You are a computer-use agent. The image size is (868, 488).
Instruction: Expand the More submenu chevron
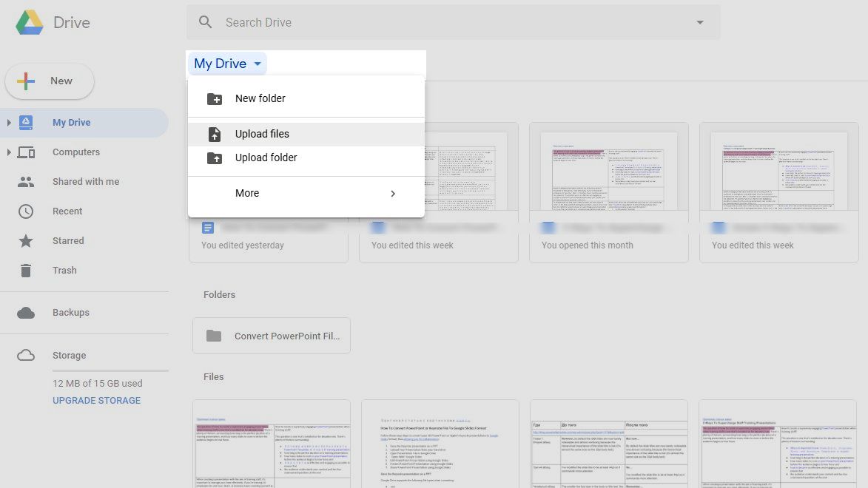(393, 193)
